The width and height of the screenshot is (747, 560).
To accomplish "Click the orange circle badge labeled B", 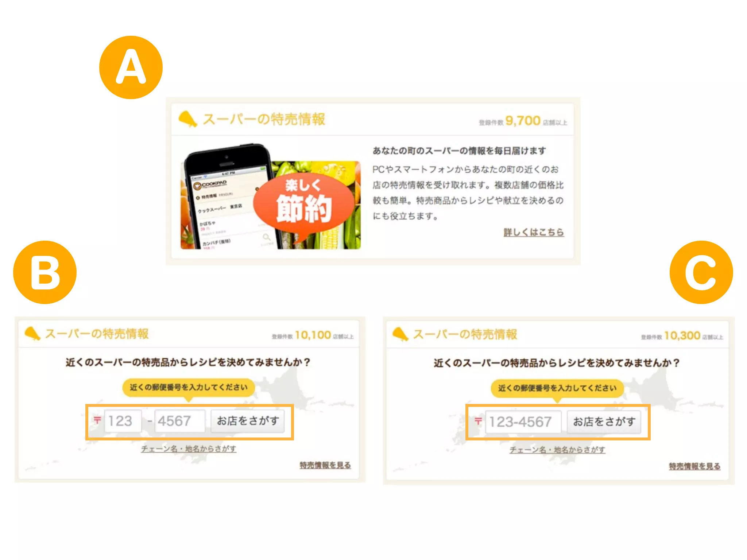I will tap(45, 272).
